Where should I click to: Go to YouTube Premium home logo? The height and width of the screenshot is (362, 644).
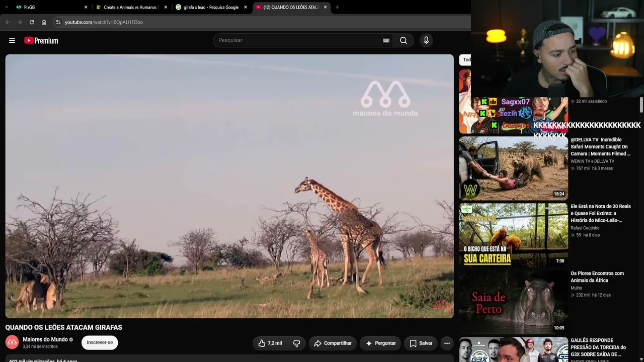pyautogui.click(x=41, y=41)
